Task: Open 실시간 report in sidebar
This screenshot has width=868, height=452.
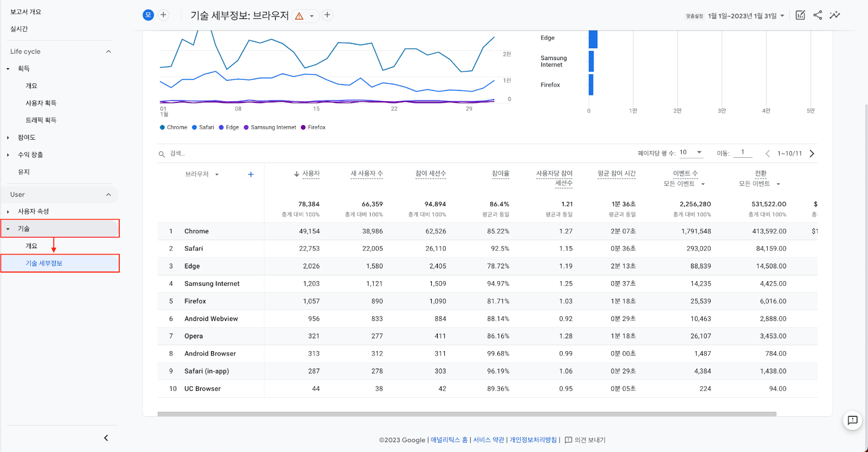Action: [x=19, y=29]
